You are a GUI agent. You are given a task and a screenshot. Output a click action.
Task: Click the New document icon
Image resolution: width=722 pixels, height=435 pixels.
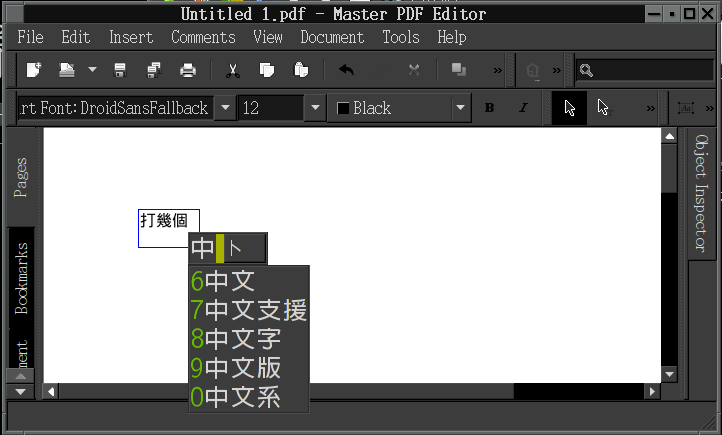click(35, 70)
